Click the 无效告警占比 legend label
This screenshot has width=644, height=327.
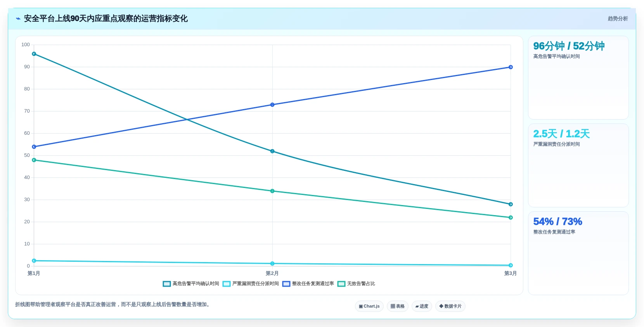(x=361, y=284)
